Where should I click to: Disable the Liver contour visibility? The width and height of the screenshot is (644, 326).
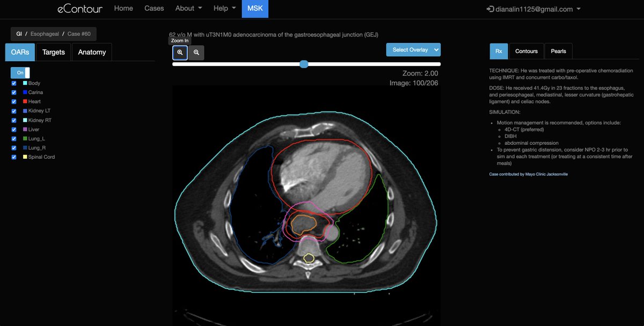13,129
